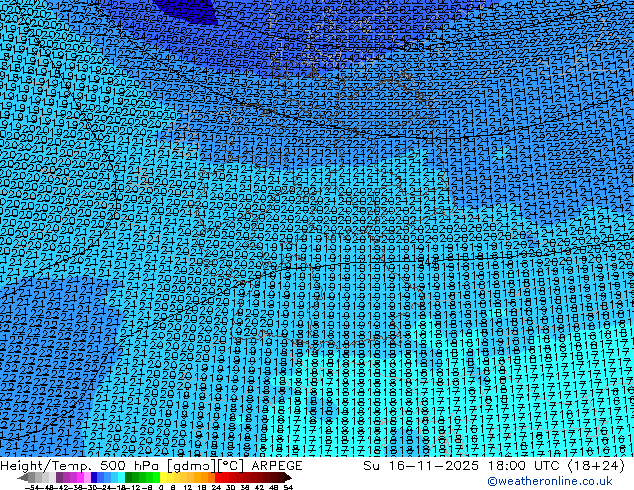
Task: Pick the dark green legend swatch
Action: [128, 477]
